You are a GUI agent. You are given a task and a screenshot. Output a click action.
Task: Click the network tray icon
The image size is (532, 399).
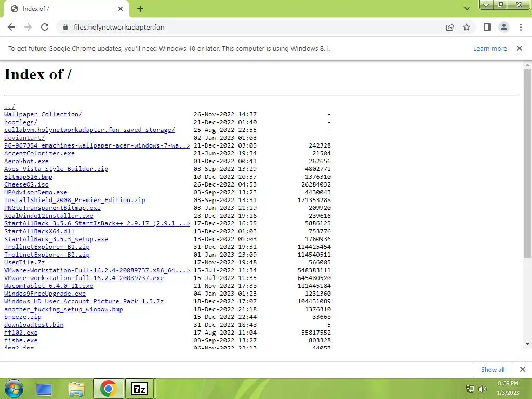coord(470,389)
